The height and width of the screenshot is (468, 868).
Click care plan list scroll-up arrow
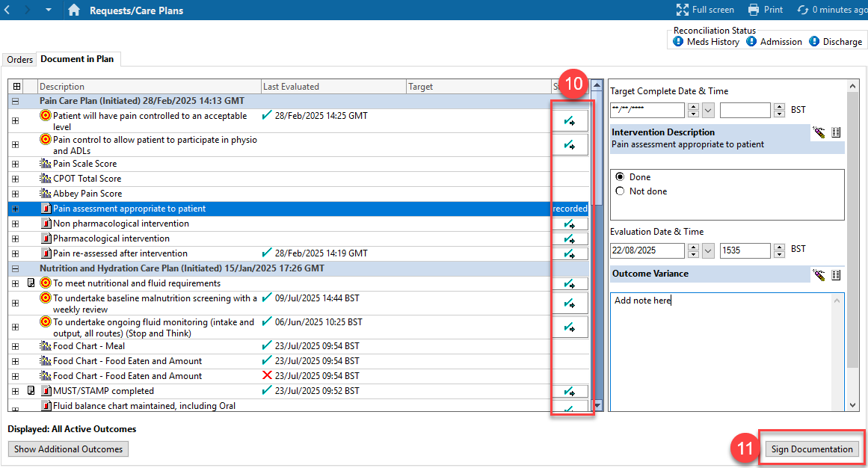(597, 85)
